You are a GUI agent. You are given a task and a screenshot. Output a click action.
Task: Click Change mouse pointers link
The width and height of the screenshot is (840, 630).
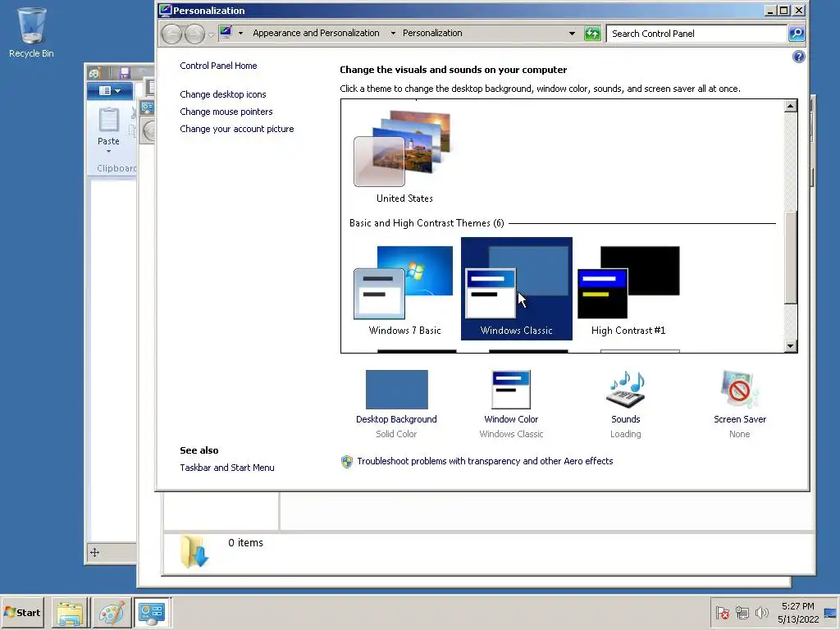coord(226,112)
